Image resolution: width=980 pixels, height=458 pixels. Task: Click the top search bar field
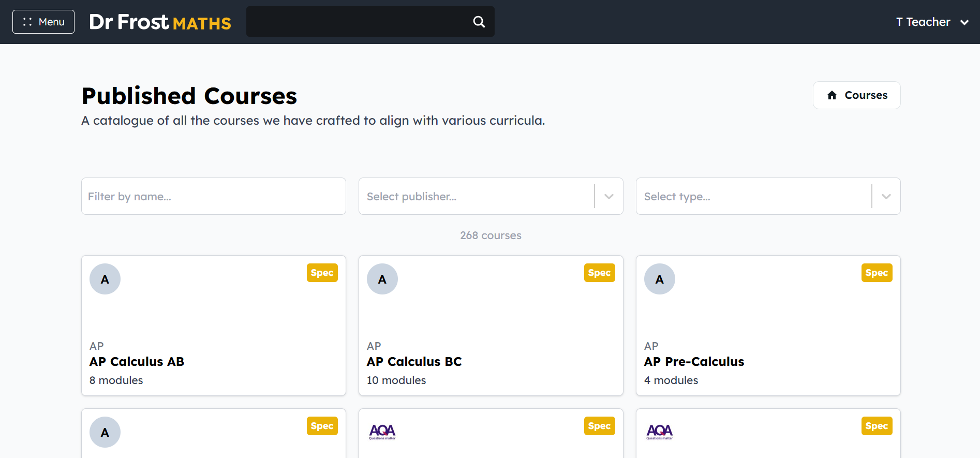tap(357, 22)
